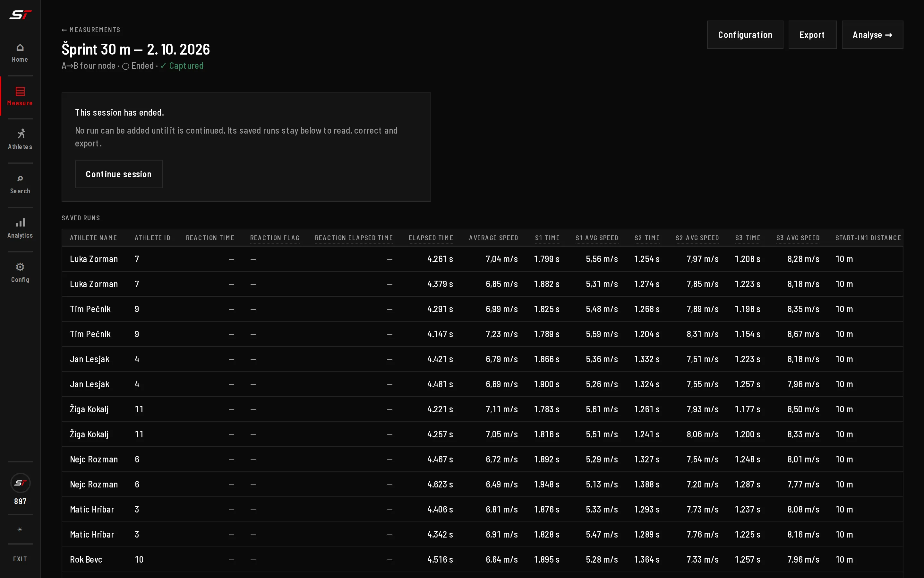Click the ST logo at top of sidebar
The image size is (924, 578).
tap(20, 15)
